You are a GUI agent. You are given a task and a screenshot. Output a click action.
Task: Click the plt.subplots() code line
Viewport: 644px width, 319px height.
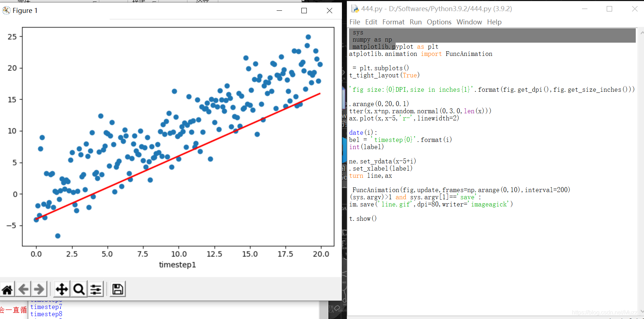381,68
